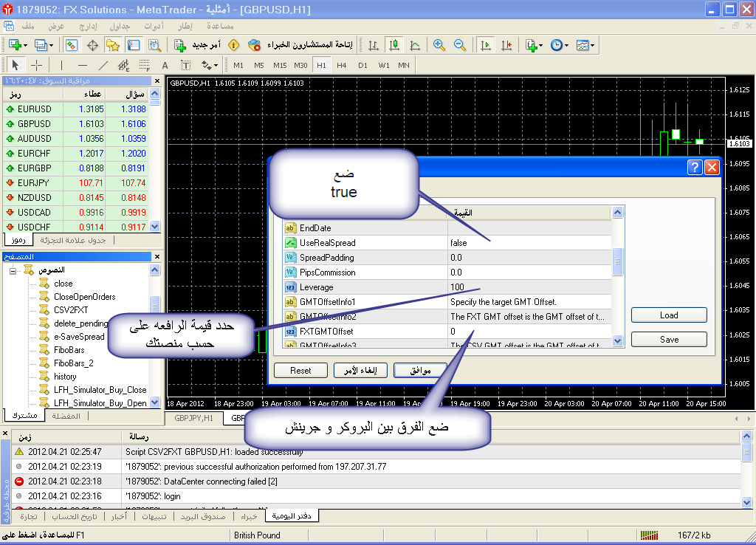Click the موافق OK button
This screenshot has height=545, width=756.
tap(420, 371)
